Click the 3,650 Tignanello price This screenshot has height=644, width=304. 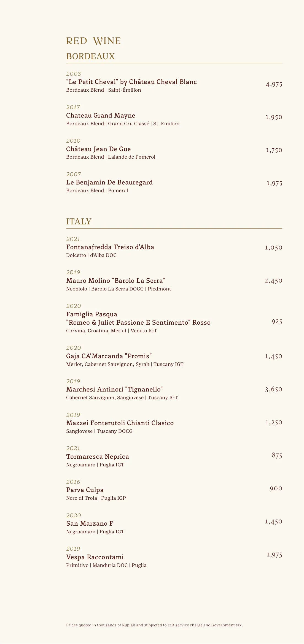[273, 389]
